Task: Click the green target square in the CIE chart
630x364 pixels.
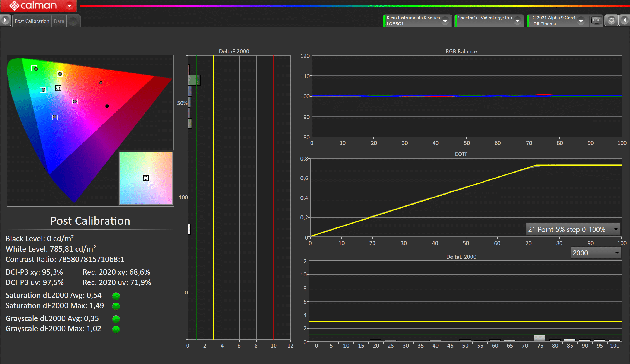Action: click(34, 68)
